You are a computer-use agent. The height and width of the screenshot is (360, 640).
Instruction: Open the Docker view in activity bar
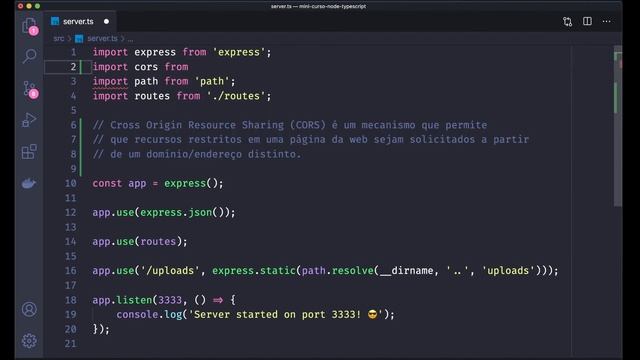(29, 184)
